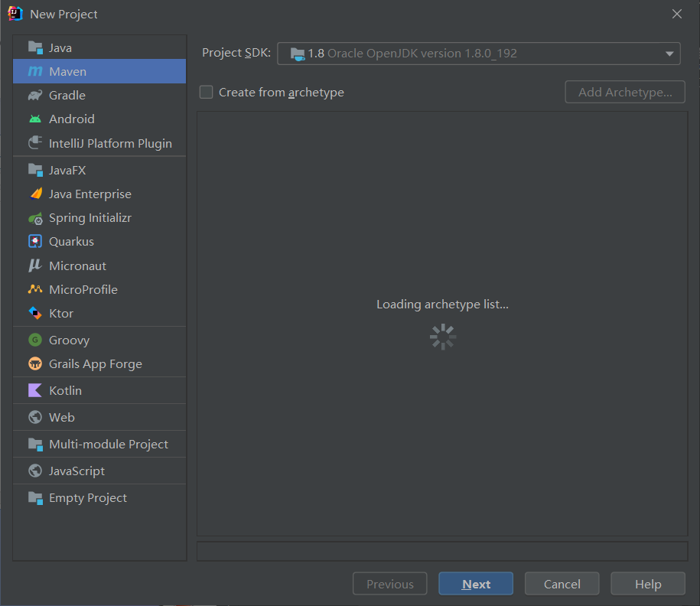Click the Java Enterprise icon
Viewport: 700px width, 606px height.
[x=35, y=194]
